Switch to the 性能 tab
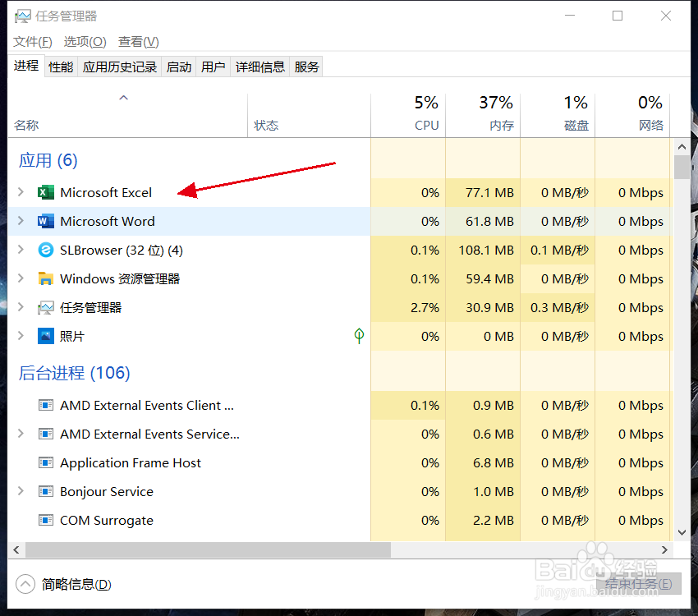The height and width of the screenshot is (616, 698). 61,67
